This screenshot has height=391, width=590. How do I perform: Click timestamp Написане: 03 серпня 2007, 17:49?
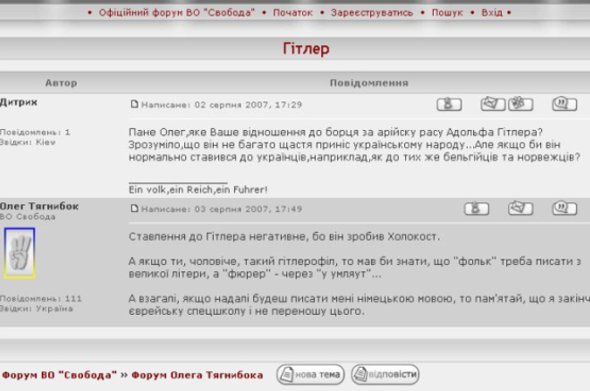pyautogui.click(x=222, y=209)
